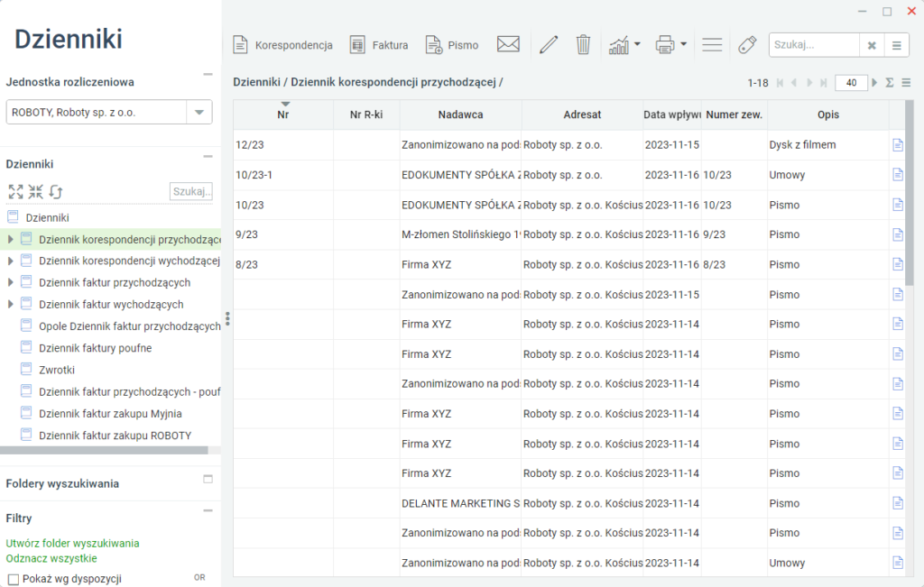Click the rows-per-page field showing 40

pyautogui.click(x=851, y=83)
